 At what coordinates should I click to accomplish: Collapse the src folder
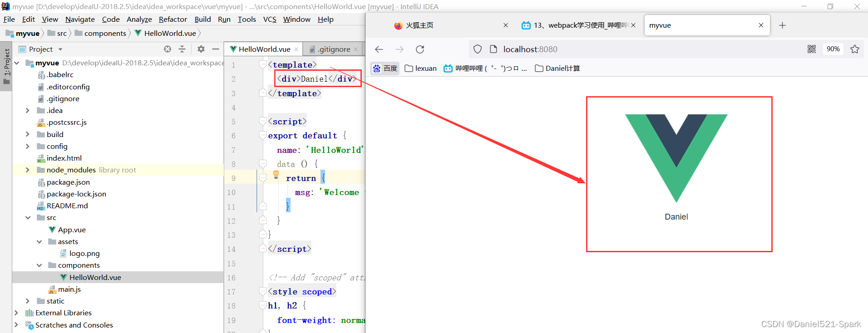tap(28, 218)
